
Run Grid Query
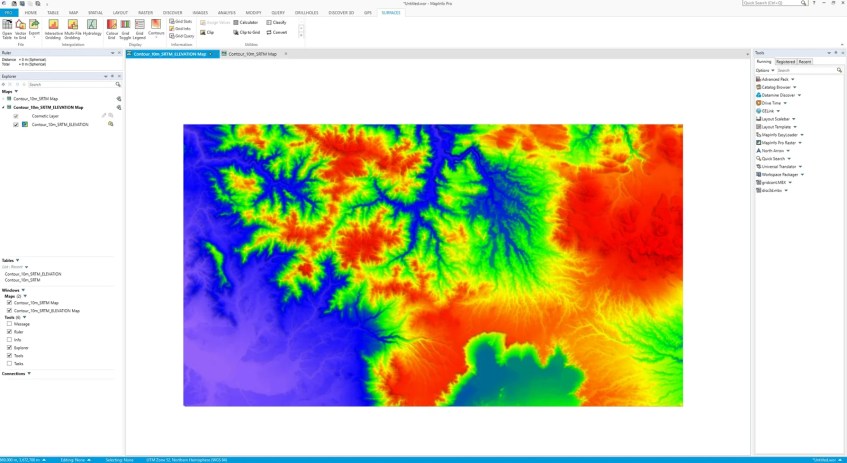point(181,36)
